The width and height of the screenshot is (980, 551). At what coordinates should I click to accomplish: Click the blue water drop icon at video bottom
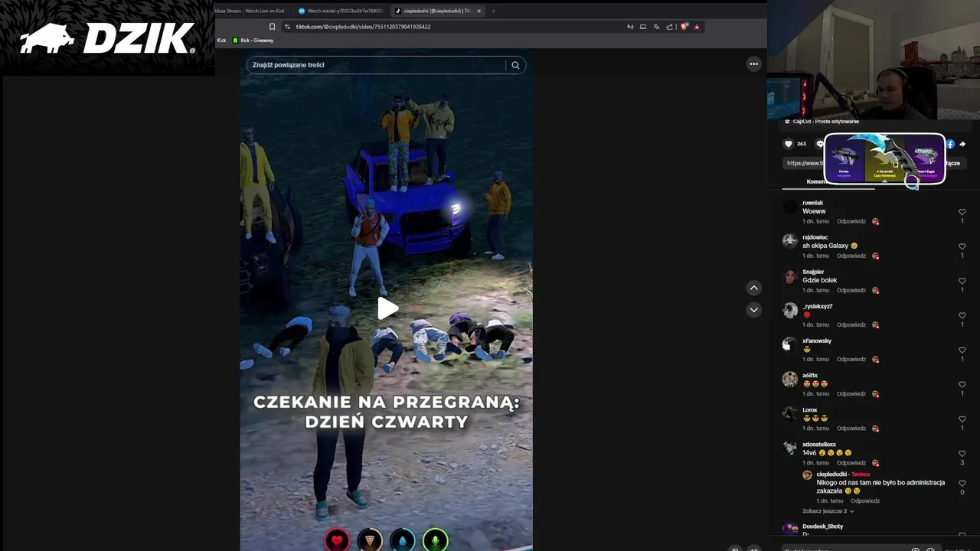[x=403, y=540]
